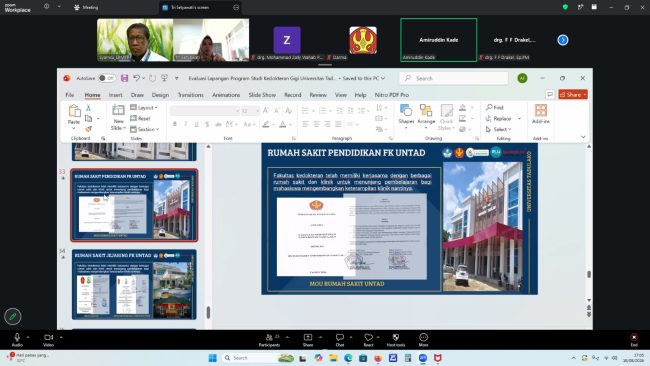The width and height of the screenshot is (650, 366).
Task: Insert a New Slide
Action: (x=118, y=117)
